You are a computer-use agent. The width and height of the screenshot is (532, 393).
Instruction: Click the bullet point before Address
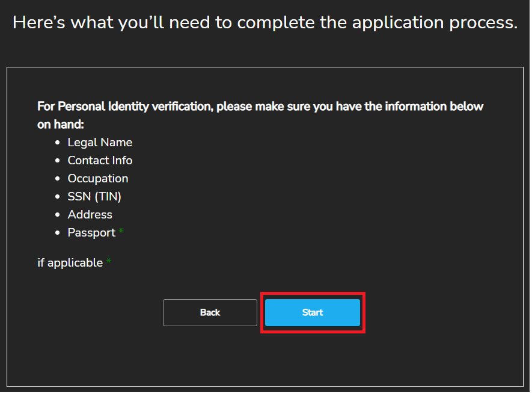[58, 215]
